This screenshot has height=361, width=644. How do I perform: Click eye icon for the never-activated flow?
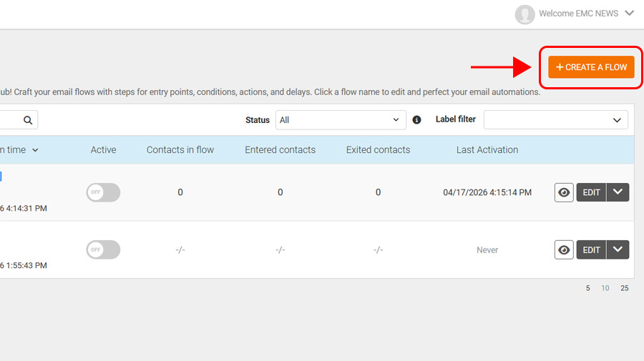pos(564,250)
